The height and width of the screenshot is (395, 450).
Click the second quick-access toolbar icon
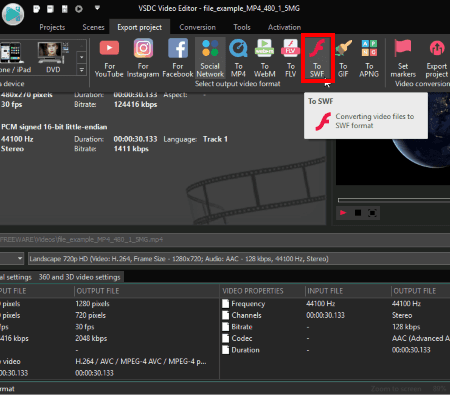click(x=50, y=9)
